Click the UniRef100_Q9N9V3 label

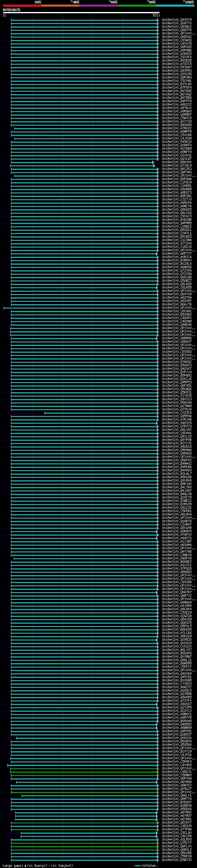tap(177, 531)
